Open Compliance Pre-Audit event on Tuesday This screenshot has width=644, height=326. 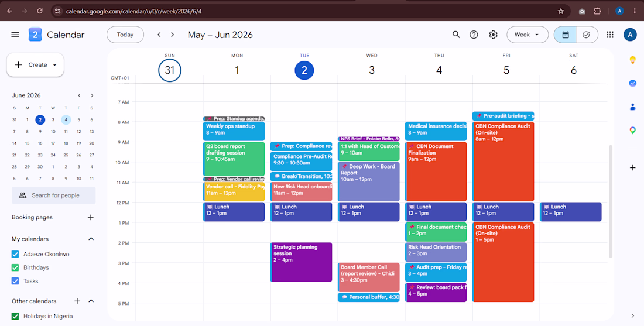click(301, 162)
